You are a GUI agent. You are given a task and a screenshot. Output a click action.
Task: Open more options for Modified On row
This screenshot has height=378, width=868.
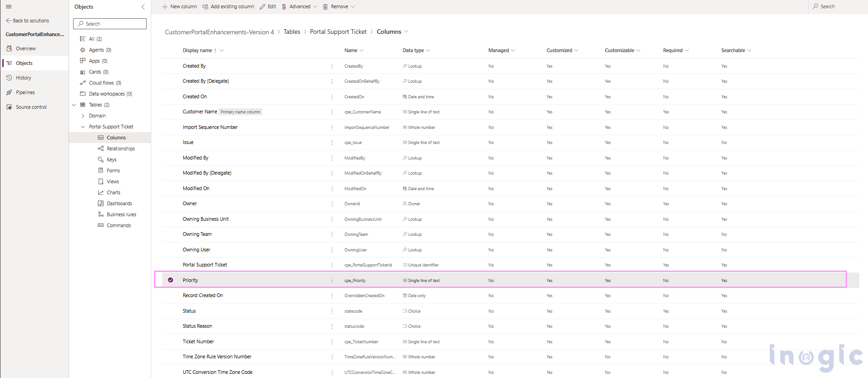(x=332, y=188)
